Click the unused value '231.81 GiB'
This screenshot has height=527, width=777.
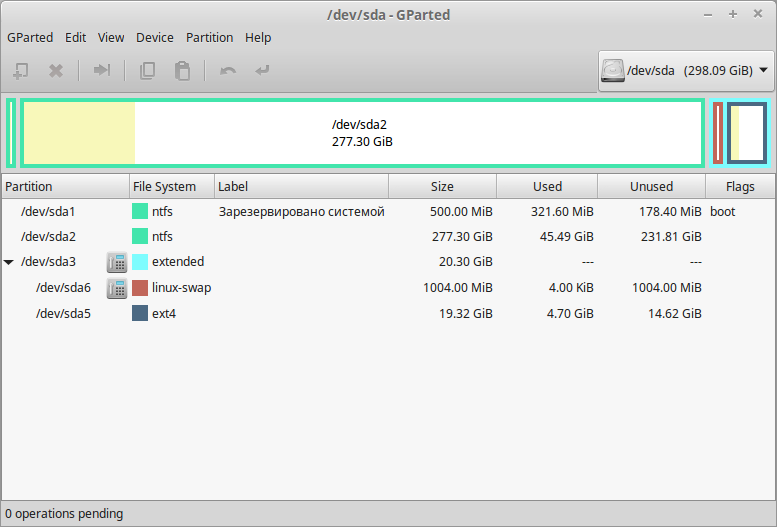coord(671,236)
